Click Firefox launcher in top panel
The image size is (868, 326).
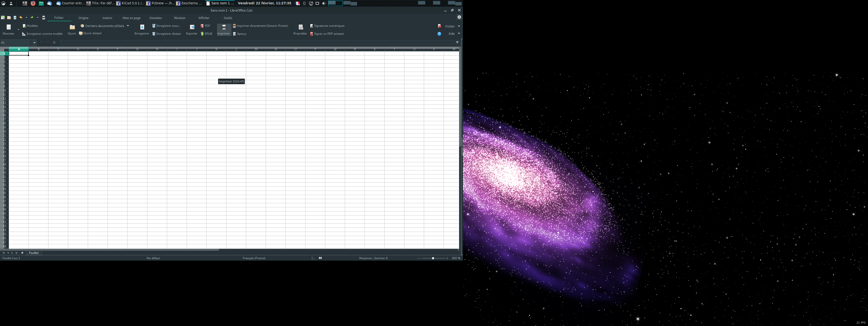(x=33, y=3)
